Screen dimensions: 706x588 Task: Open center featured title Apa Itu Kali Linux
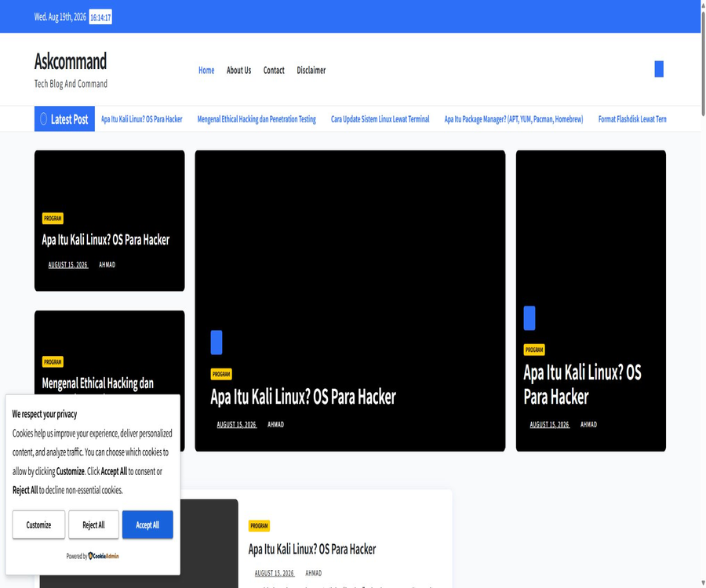point(303,397)
